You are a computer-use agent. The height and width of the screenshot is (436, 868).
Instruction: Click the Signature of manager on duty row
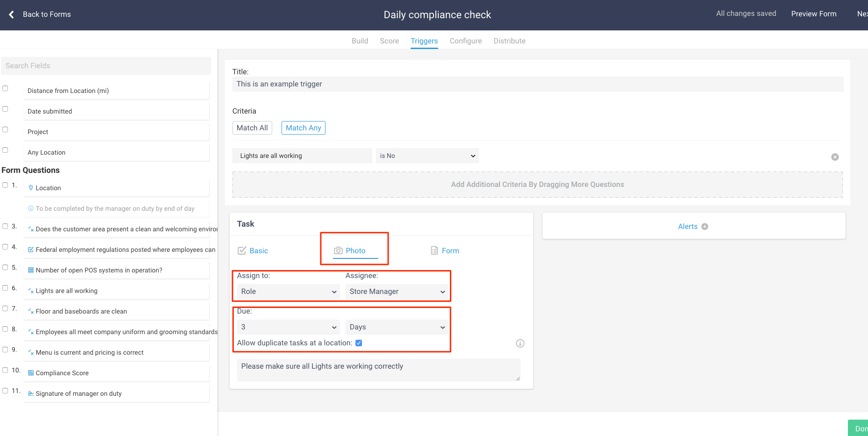click(116, 393)
